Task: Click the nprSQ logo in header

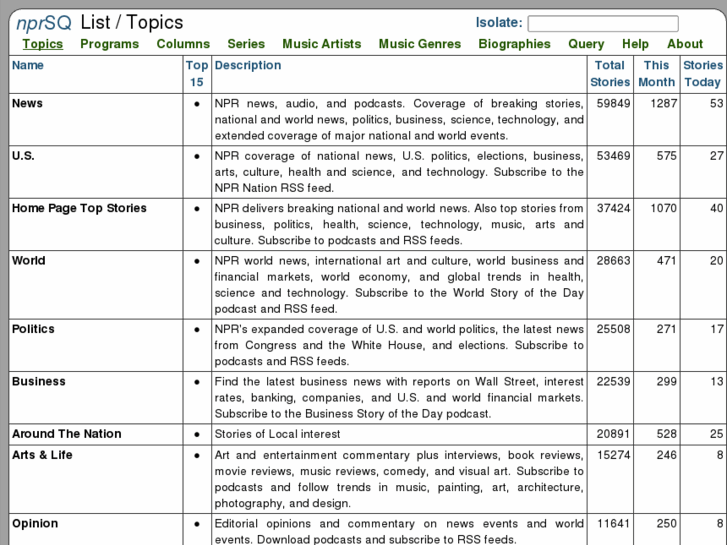Action: (44, 22)
